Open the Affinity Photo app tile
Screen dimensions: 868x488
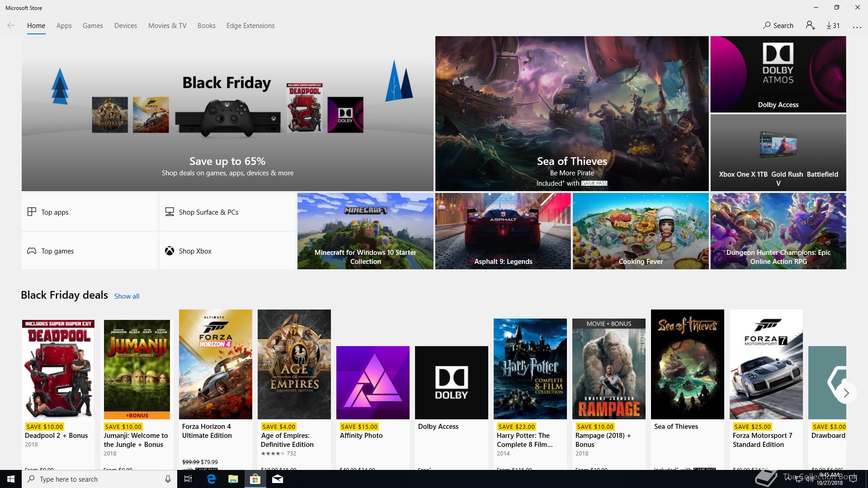point(373,383)
